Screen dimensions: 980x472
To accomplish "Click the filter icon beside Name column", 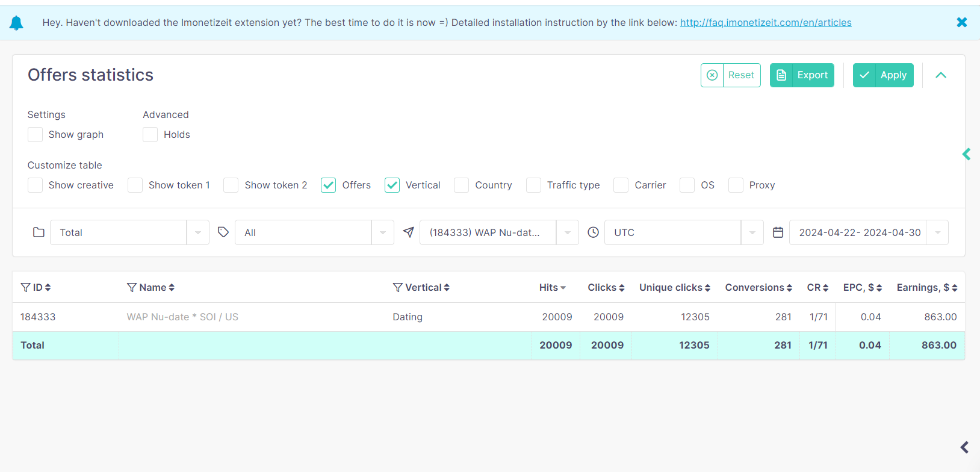I will point(131,288).
